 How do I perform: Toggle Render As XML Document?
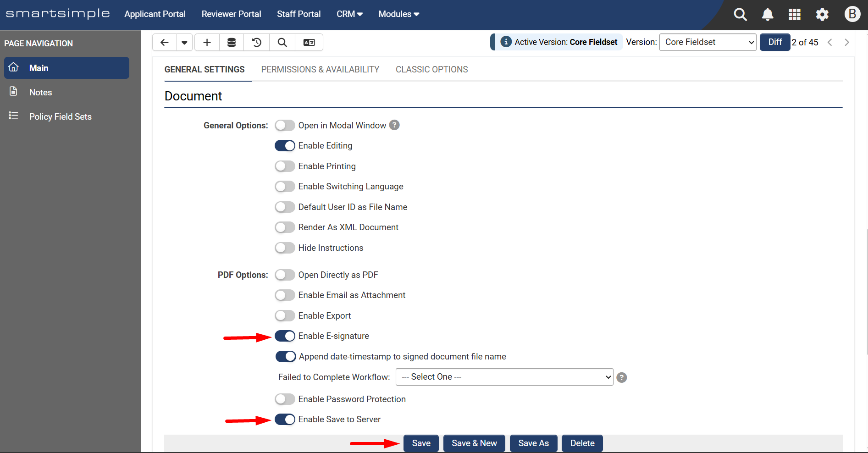(285, 227)
